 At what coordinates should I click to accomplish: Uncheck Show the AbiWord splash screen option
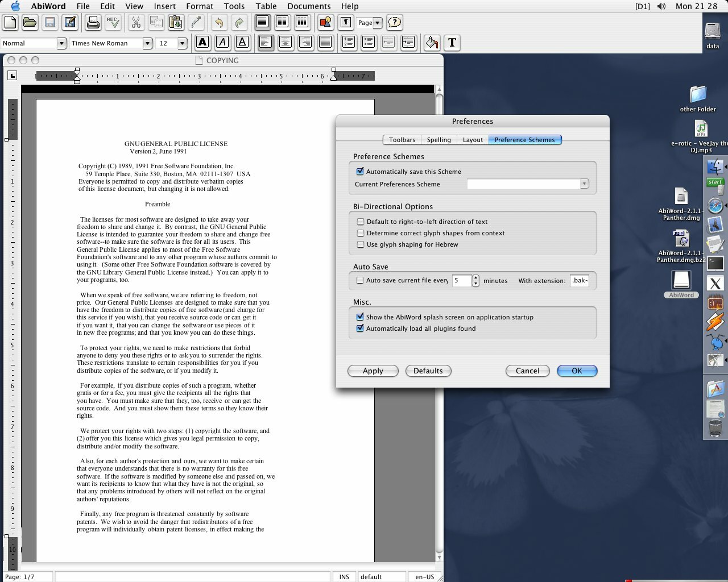click(x=360, y=317)
